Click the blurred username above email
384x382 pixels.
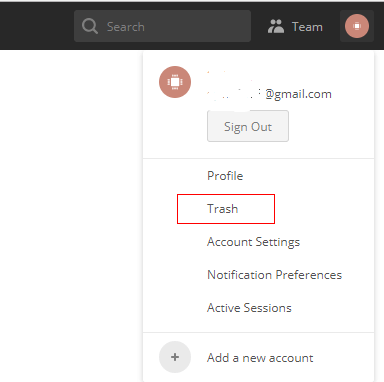pos(230,76)
